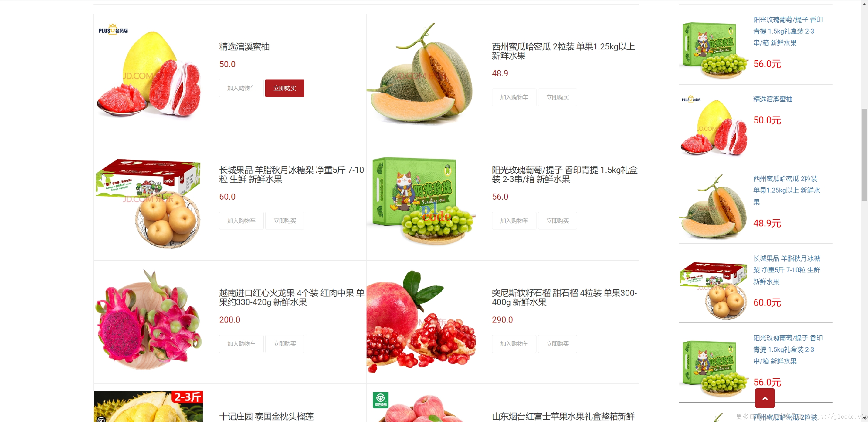Click the 2-3斤 red tag on durian image
The height and width of the screenshot is (422, 868).
[187, 397]
